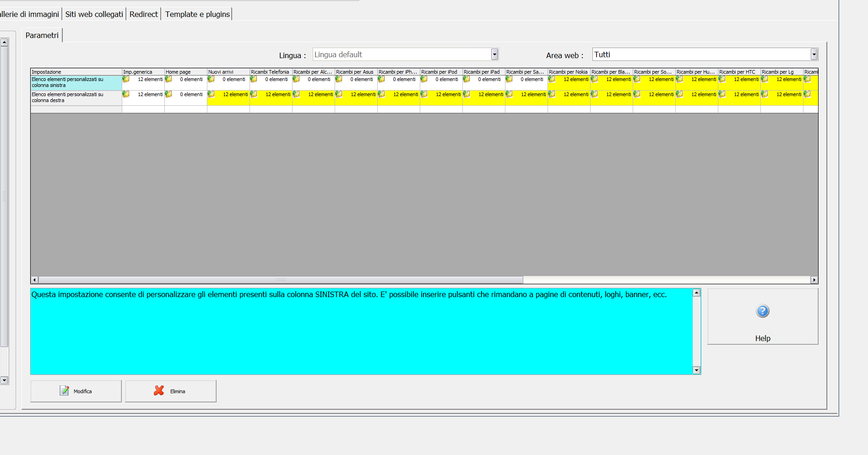Screen dimensions: 868x455
Task: Select the row 'Elenco elementi personalizzati su colonna sinistra'
Action: pos(76,82)
